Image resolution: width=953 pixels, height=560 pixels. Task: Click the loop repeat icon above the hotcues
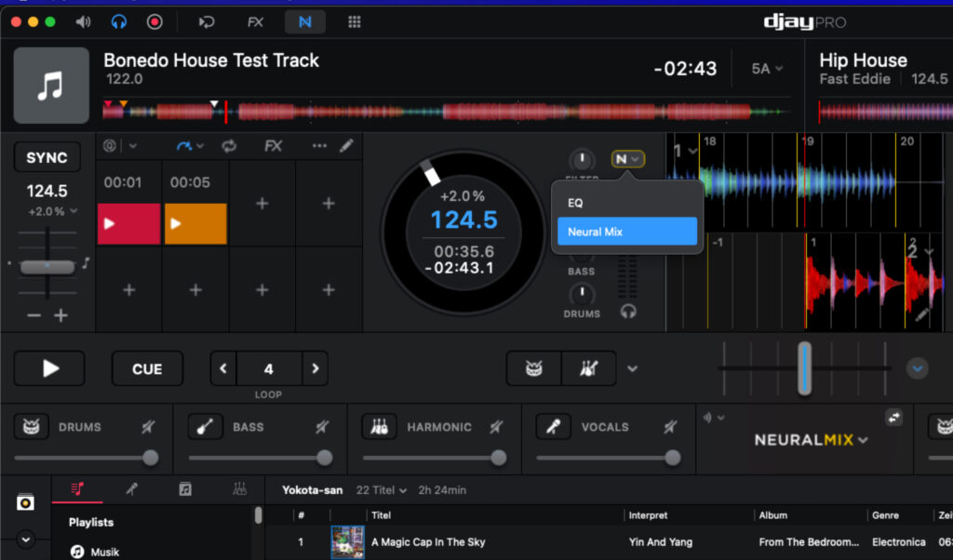230,145
